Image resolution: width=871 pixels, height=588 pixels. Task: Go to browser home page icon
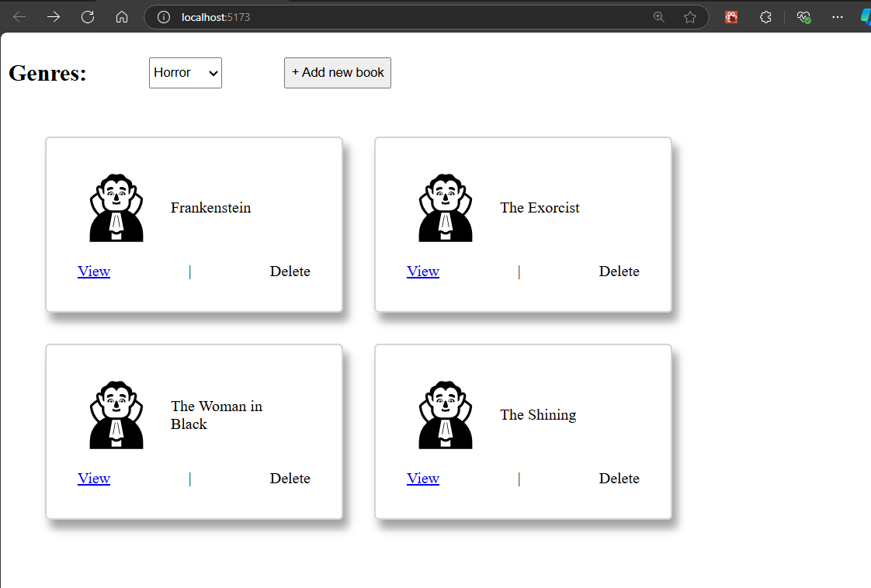(x=122, y=17)
